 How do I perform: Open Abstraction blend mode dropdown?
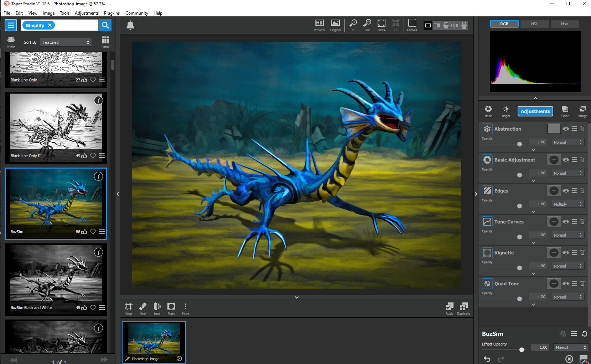click(x=567, y=142)
